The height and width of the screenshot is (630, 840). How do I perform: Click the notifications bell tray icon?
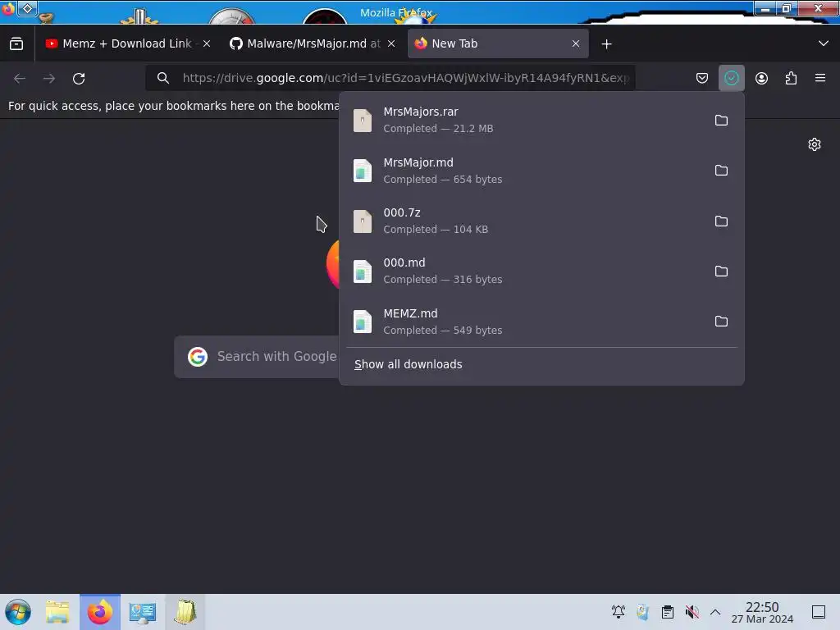(619, 612)
